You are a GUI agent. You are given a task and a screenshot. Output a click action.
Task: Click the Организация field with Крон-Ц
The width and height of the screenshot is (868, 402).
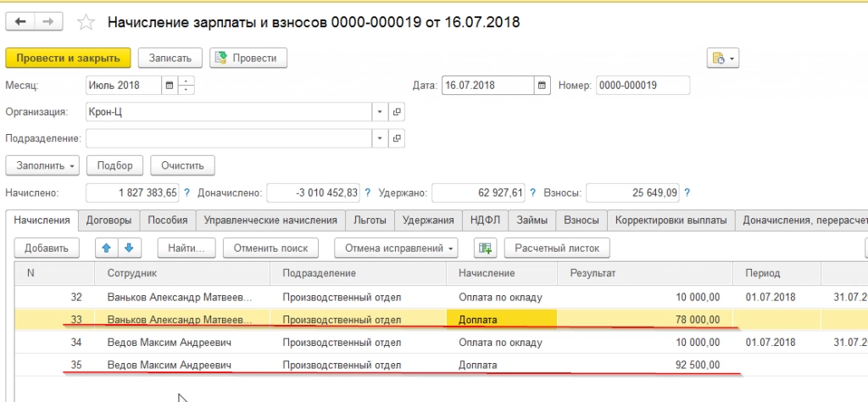tap(229, 112)
